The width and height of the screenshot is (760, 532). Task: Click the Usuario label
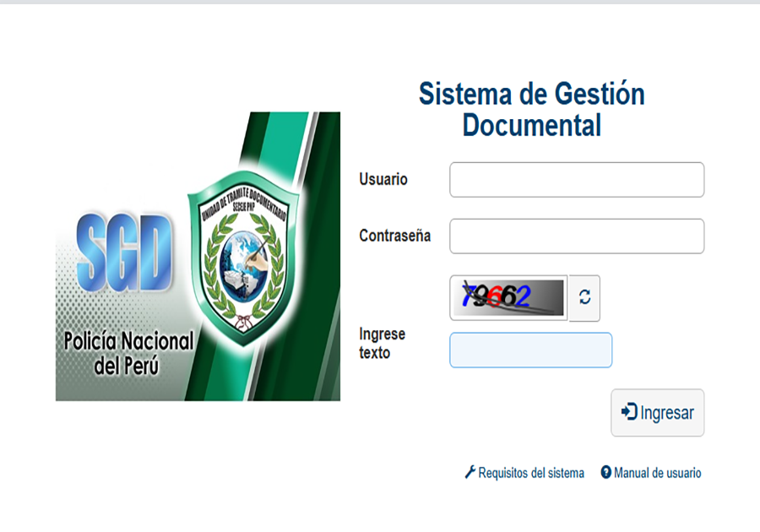pos(383,179)
